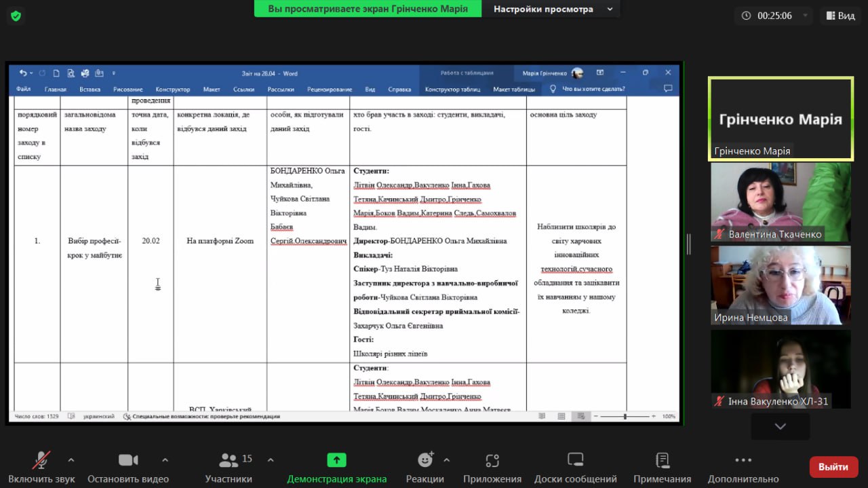Open the Файл menu in Word
Image resolution: width=868 pixels, height=488 pixels.
click(23, 89)
